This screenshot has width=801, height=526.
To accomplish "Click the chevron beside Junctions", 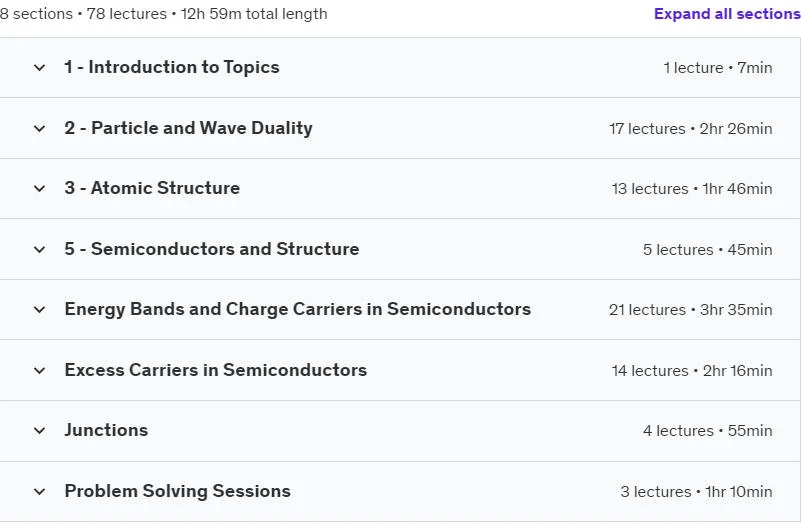I will [x=39, y=431].
